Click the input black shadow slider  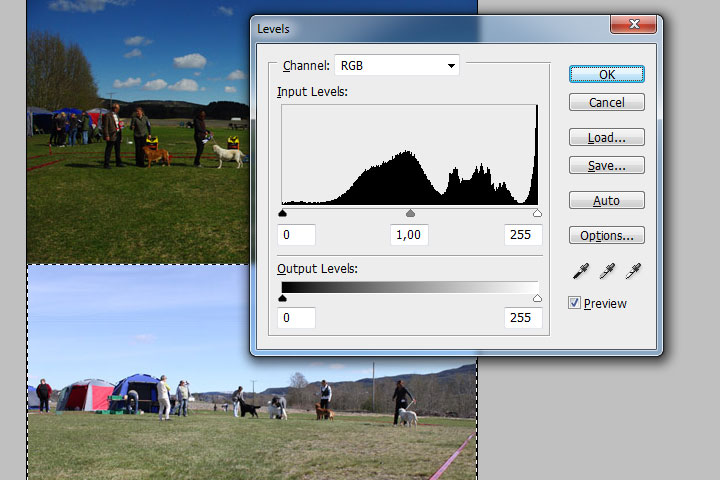coord(282,213)
